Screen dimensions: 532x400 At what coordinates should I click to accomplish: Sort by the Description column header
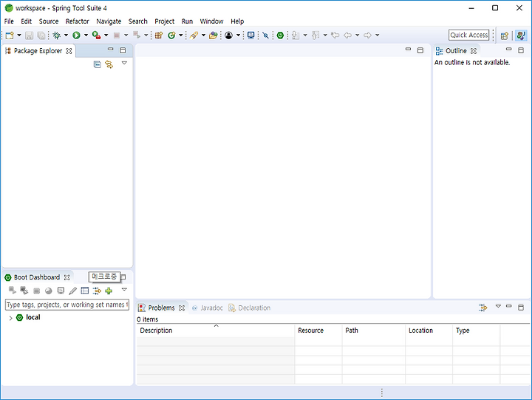click(216, 330)
